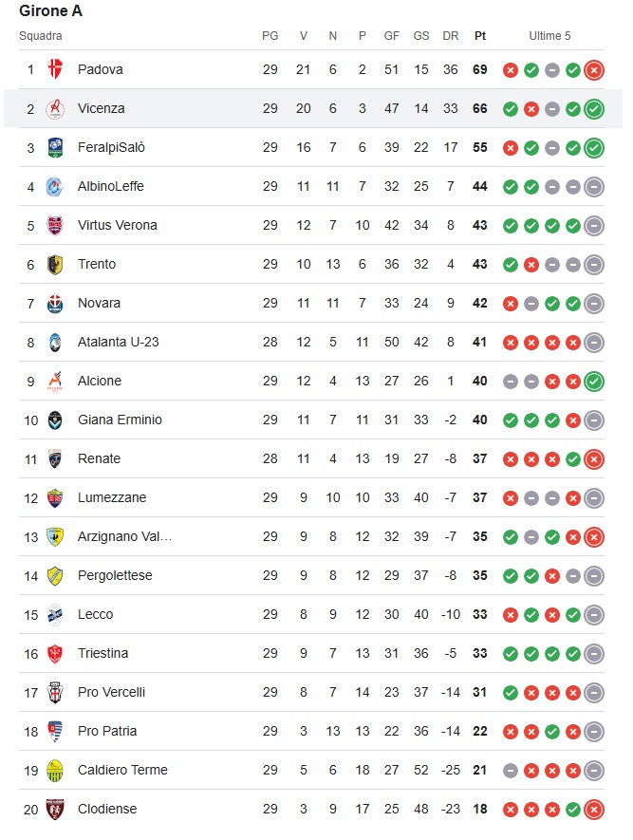Screen dimensions: 633x840
Task: Click Clodiense's latest red loss result icon
Action: [594, 810]
